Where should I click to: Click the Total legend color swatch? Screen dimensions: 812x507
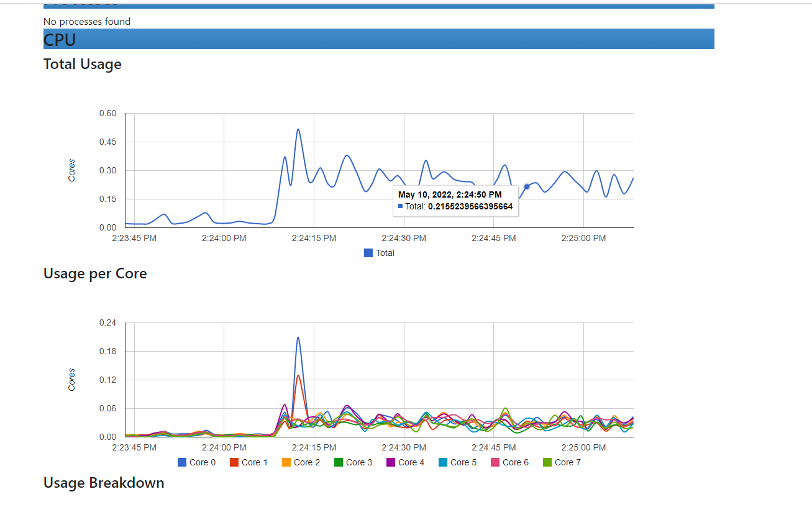(x=368, y=253)
